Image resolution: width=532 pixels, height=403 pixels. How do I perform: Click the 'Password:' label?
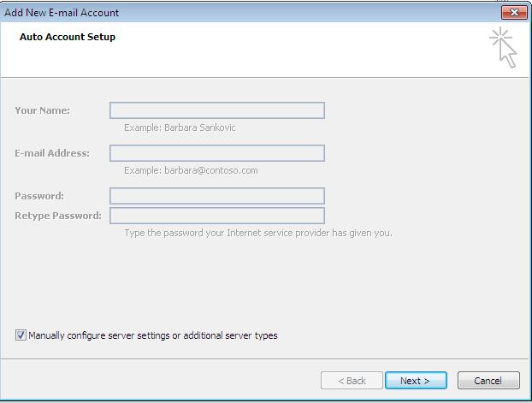(x=39, y=196)
